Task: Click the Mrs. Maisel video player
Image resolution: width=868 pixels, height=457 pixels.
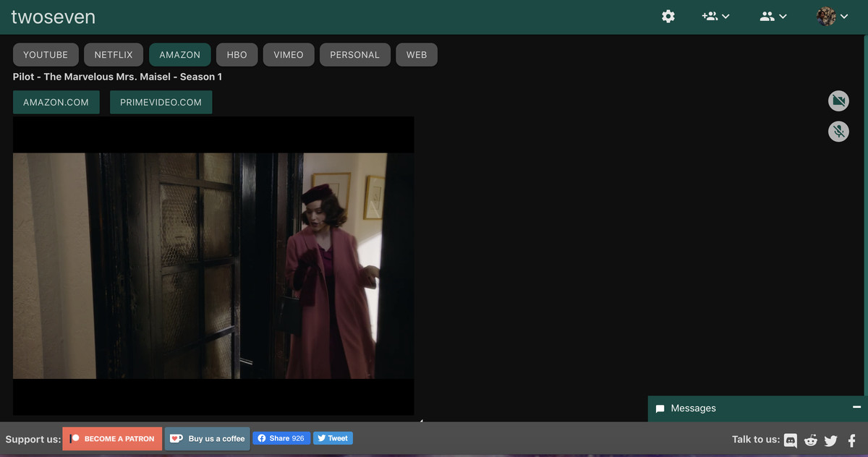Action: point(213,265)
